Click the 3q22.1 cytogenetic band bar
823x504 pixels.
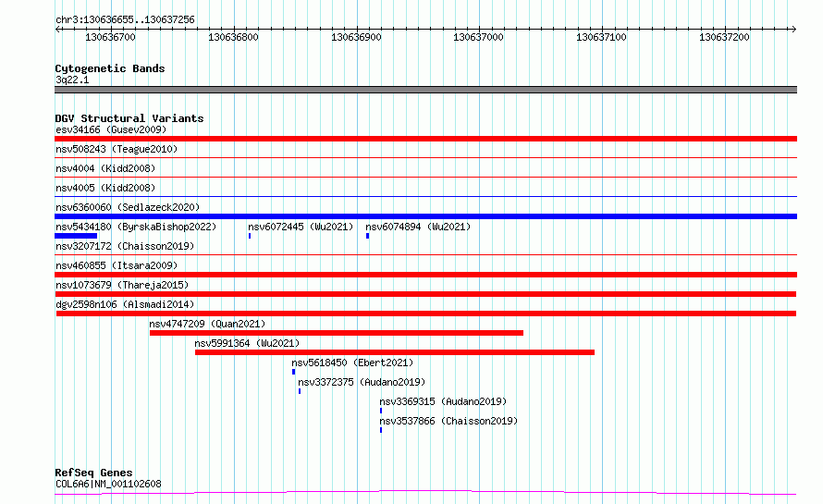click(425, 90)
